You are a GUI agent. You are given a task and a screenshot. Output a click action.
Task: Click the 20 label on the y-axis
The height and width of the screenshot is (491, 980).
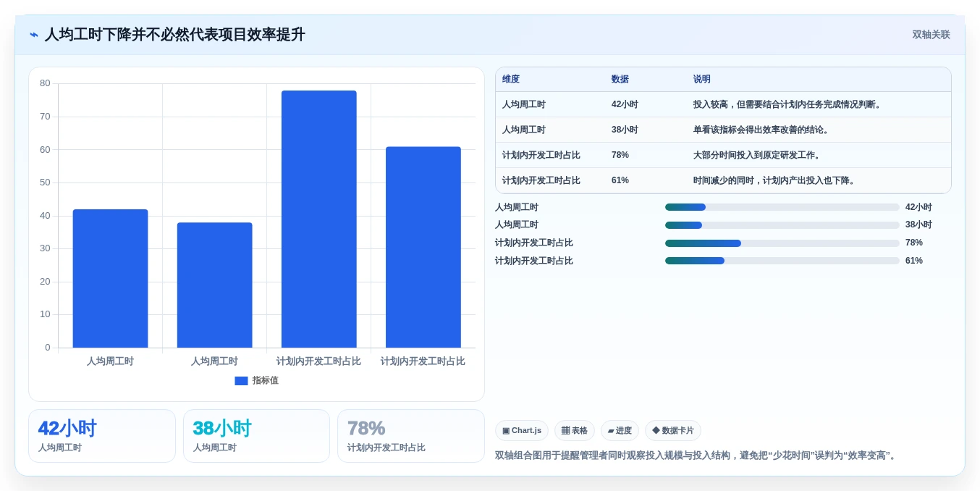[45, 282]
